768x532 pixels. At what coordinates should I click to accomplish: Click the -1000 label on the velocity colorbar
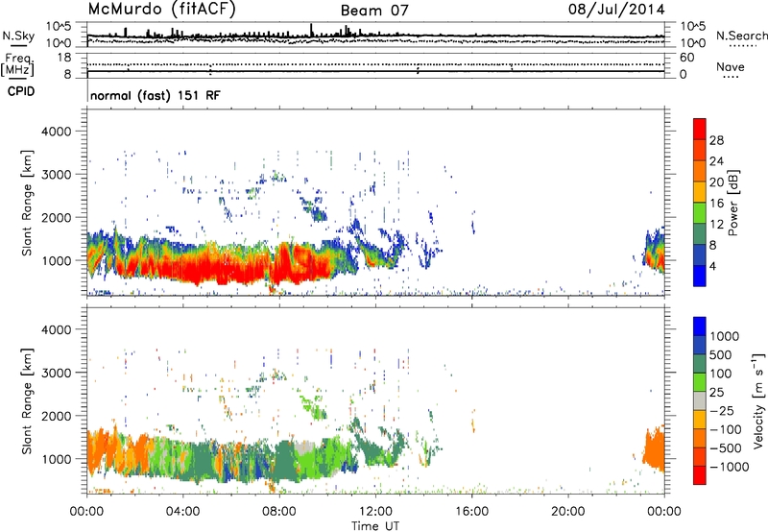tap(730, 467)
